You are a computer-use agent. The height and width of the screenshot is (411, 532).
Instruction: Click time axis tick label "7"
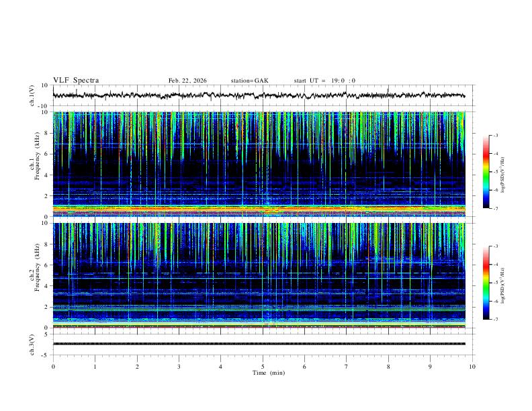point(347,367)
